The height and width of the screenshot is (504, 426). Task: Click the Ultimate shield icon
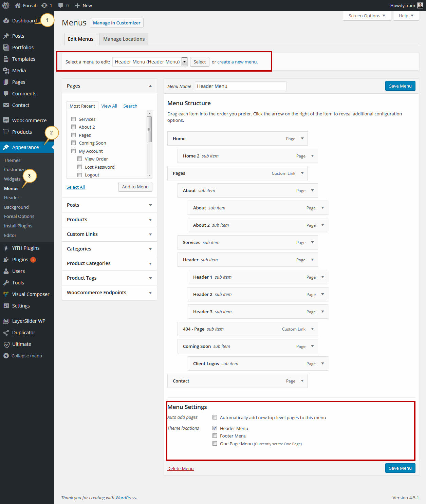(x=6, y=344)
